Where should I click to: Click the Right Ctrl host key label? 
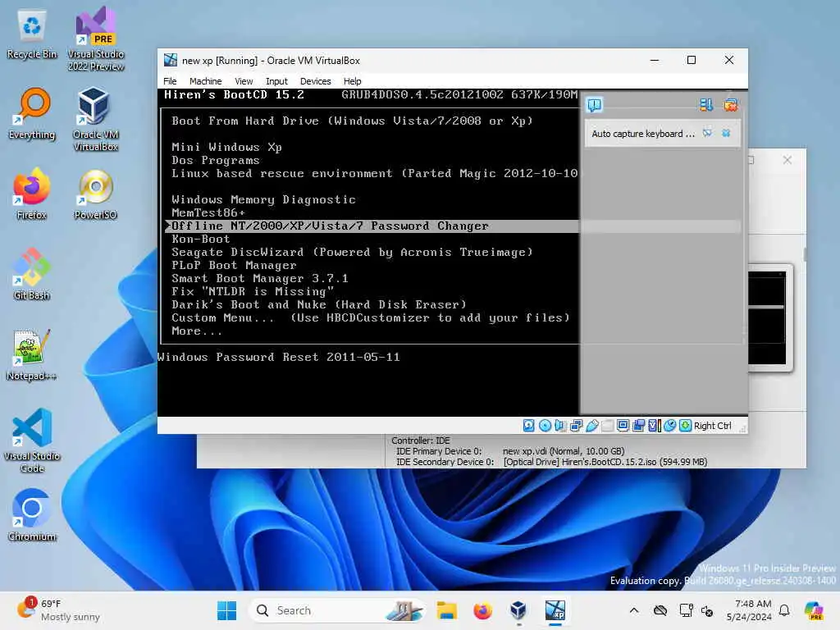click(x=713, y=426)
